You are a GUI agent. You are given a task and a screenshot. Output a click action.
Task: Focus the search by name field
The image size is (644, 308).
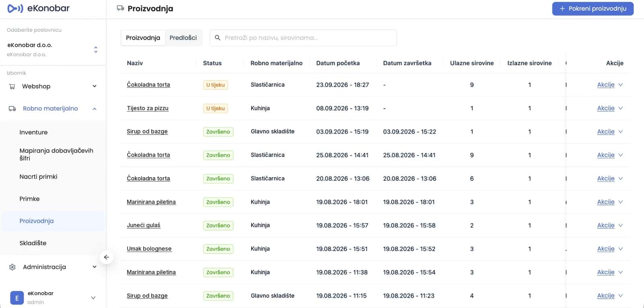pyautogui.click(x=303, y=38)
